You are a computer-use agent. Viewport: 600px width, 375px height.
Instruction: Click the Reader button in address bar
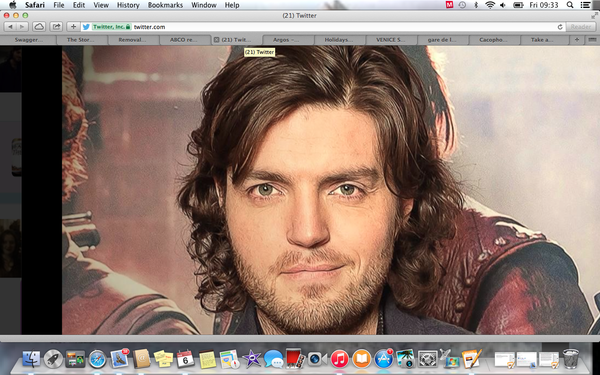click(x=580, y=27)
